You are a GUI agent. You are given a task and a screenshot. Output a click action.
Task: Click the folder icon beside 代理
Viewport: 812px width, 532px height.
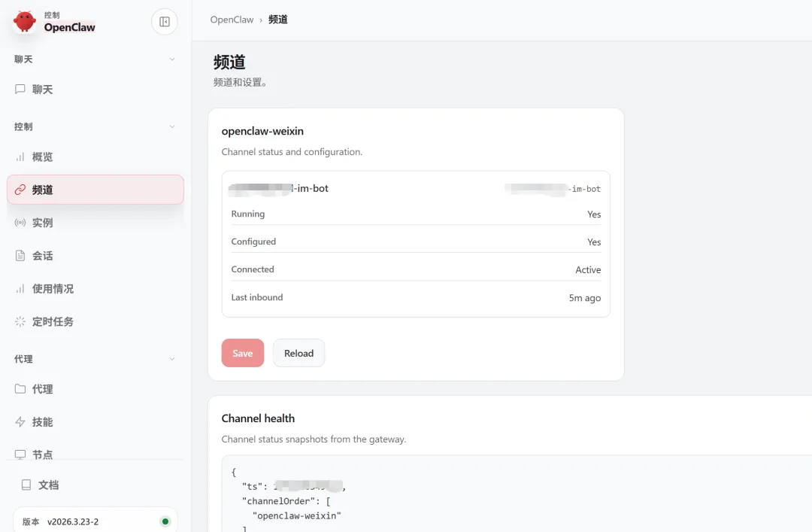(20, 389)
